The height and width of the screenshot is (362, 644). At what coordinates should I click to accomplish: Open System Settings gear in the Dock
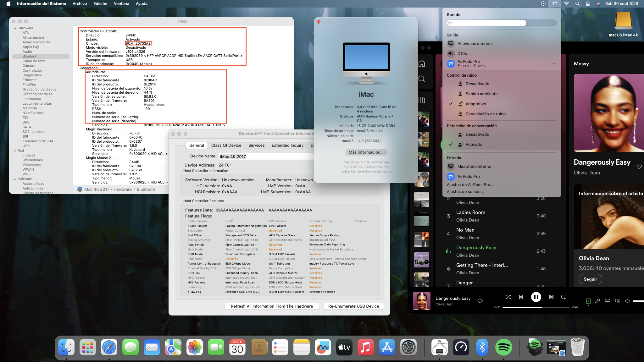(408, 347)
